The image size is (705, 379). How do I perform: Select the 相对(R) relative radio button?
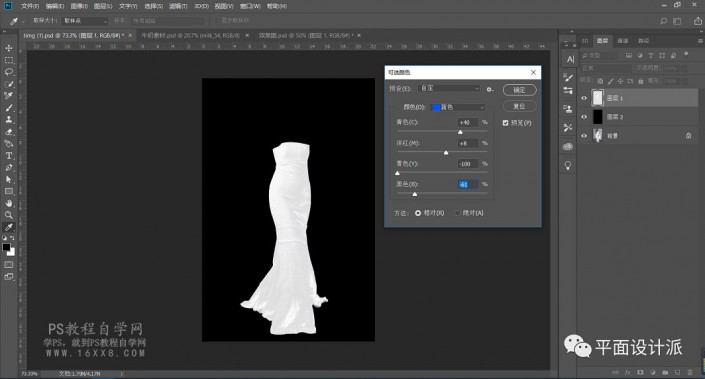[x=418, y=213]
